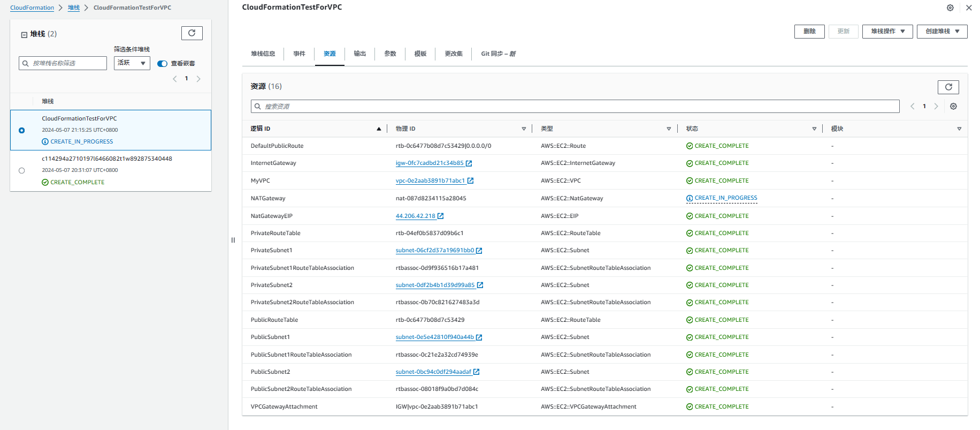Click PrivateRouteTable logical ID cell
Image resolution: width=980 pixels, height=430 pixels.
[x=275, y=233]
